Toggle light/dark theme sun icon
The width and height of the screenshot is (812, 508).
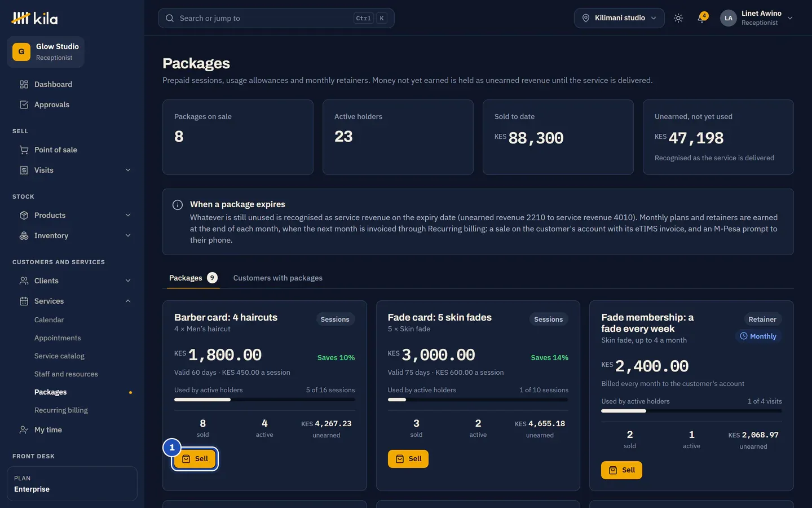(678, 18)
